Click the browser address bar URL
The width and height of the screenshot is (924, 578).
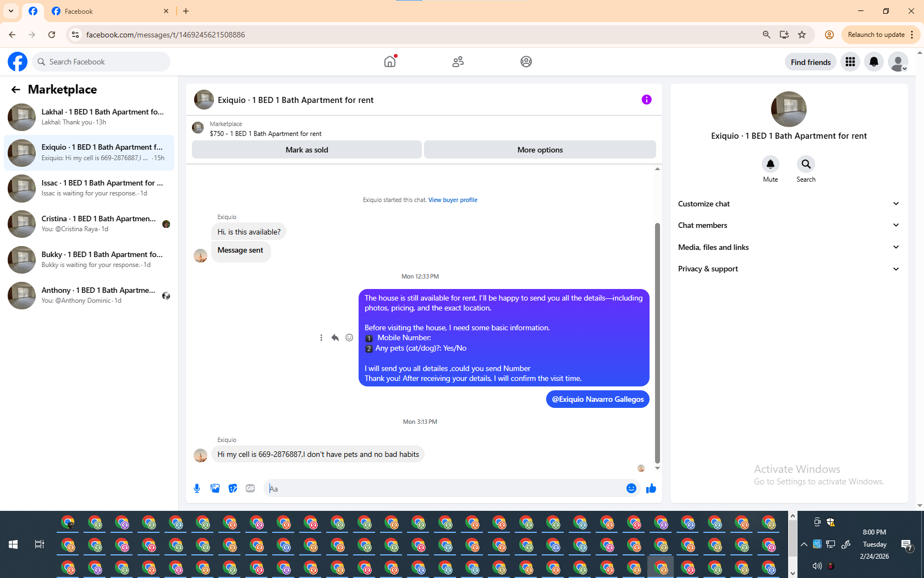[x=166, y=35]
